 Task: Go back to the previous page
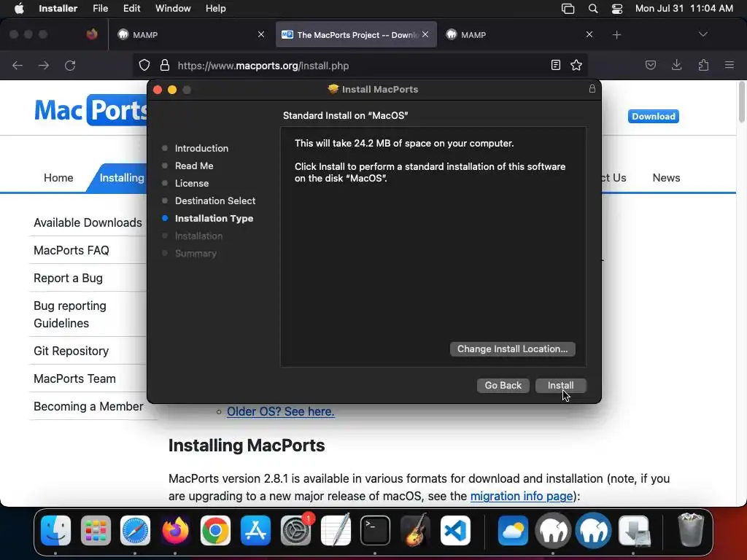[x=18, y=65]
